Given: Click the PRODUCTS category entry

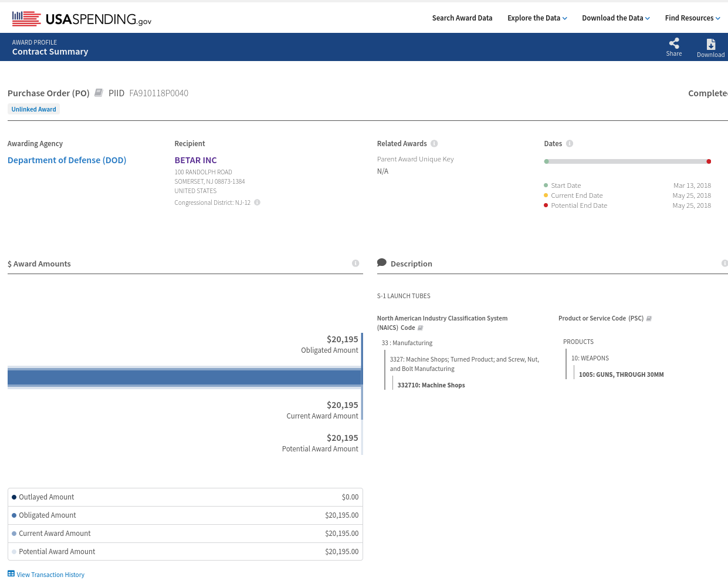Looking at the screenshot, I should tap(578, 342).
